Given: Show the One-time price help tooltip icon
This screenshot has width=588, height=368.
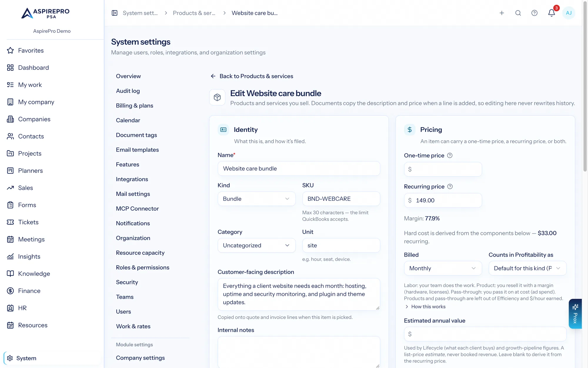Looking at the screenshot, I should point(450,155).
